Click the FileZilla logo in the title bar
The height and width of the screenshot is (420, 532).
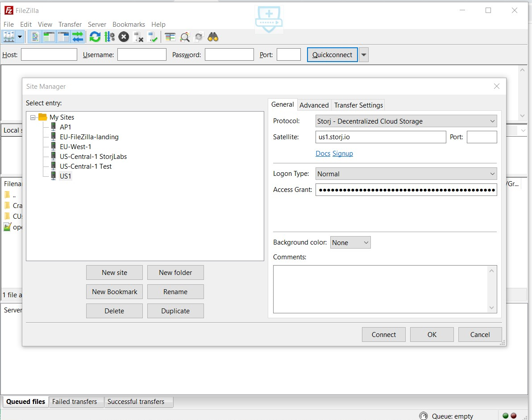pos(9,11)
